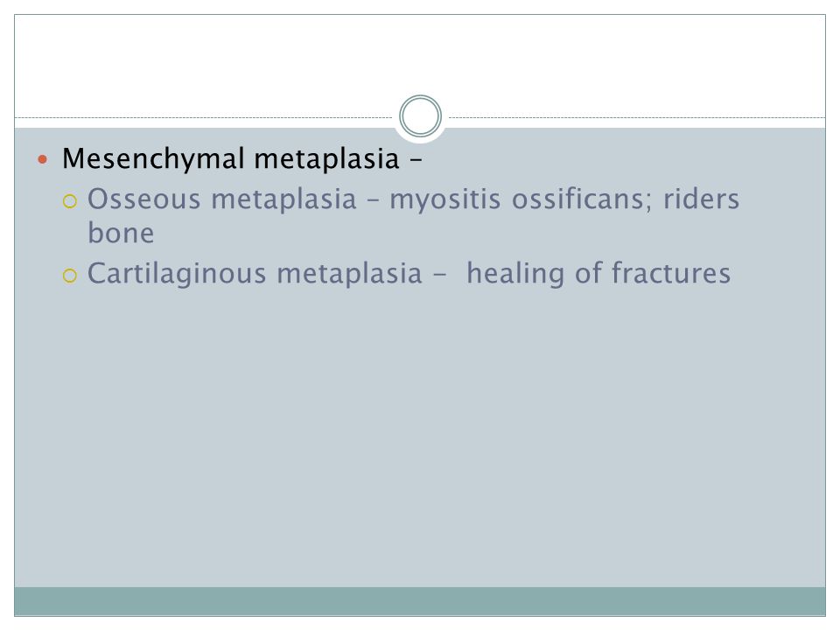The width and height of the screenshot is (840, 630).
Task: Click the yellow ring bullet before Cartilaginous metaplasia
Action: (x=70, y=276)
